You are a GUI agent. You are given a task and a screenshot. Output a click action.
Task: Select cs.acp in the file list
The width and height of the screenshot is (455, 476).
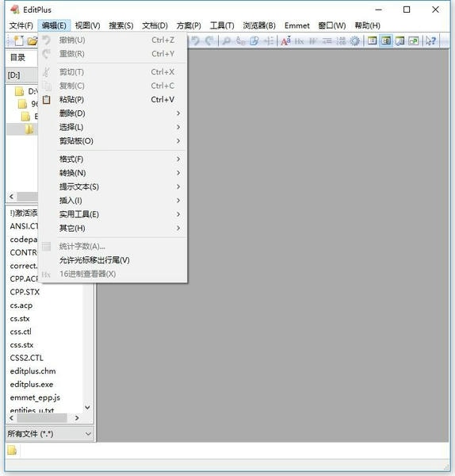21,305
